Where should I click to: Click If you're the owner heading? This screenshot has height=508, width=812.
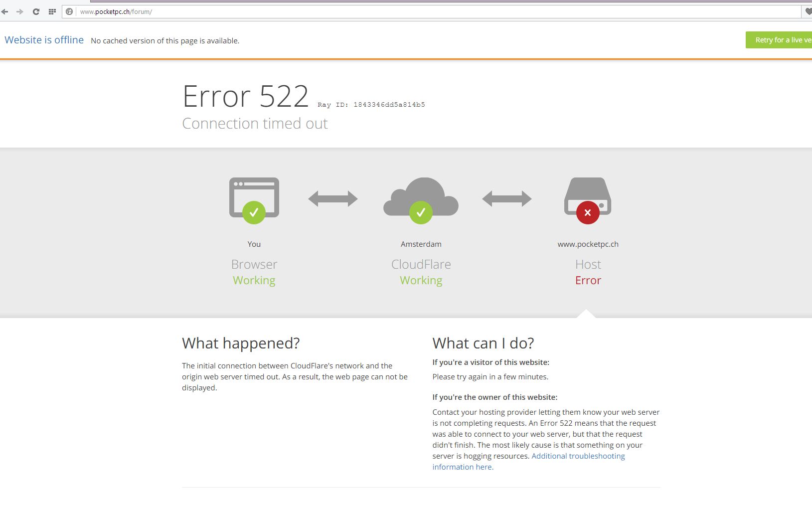(x=495, y=397)
